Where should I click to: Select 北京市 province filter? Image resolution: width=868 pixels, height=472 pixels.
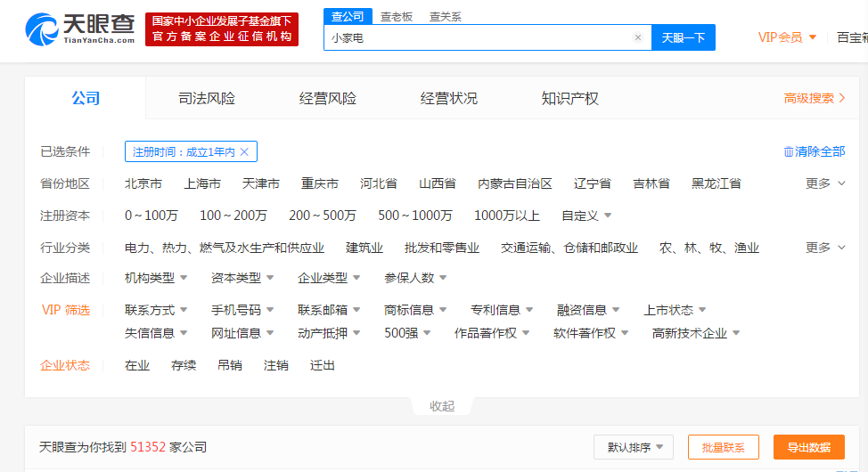(143, 183)
